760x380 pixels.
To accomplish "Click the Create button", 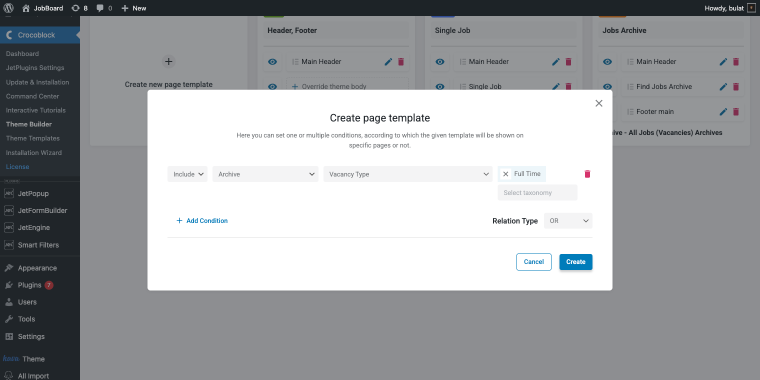I will click(576, 262).
